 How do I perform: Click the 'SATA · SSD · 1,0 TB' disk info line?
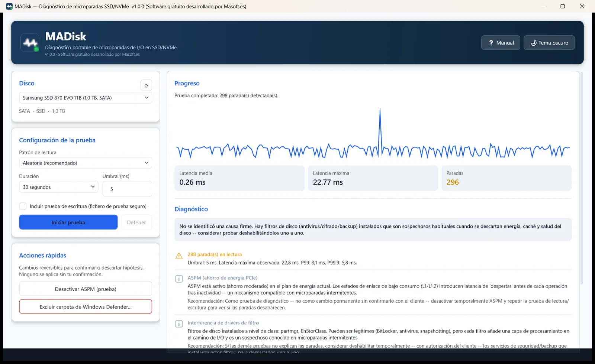pos(42,111)
